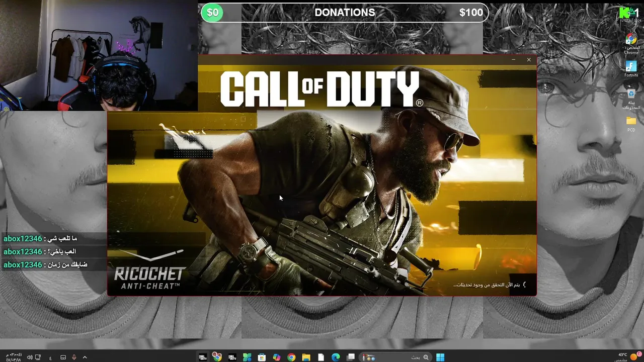Screen dimensions: 644x362
Task: Click the chat message 'ضايفك من زمان'
Action: tap(45, 265)
